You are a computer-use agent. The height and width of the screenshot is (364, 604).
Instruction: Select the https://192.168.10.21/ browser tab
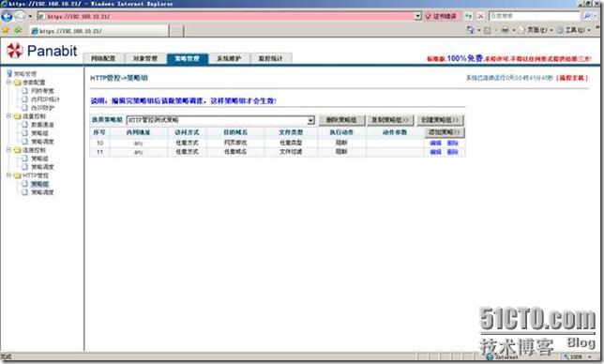(x=99, y=31)
